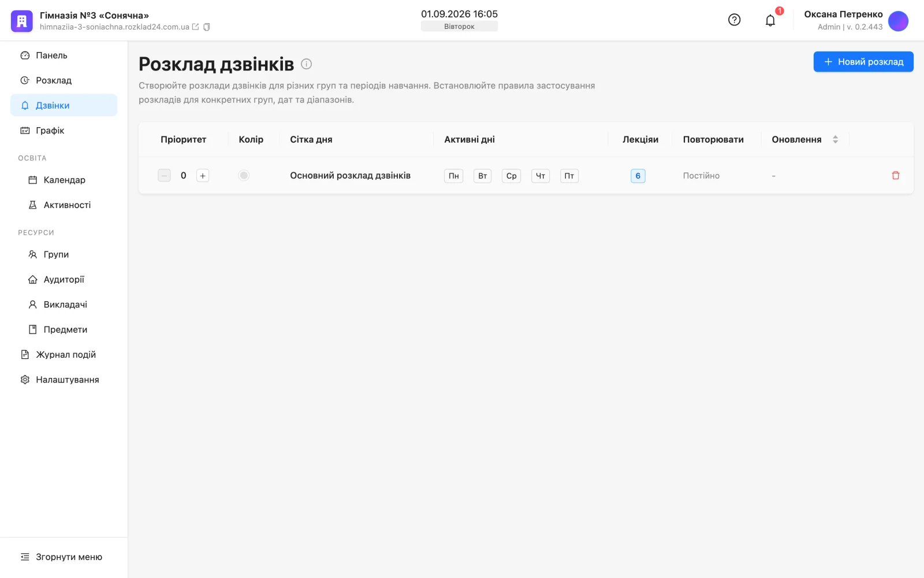Image resolution: width=924 pixels, height=578 pixels.
Task: Open Активності in the sidebar
Action: click(64, 205)
